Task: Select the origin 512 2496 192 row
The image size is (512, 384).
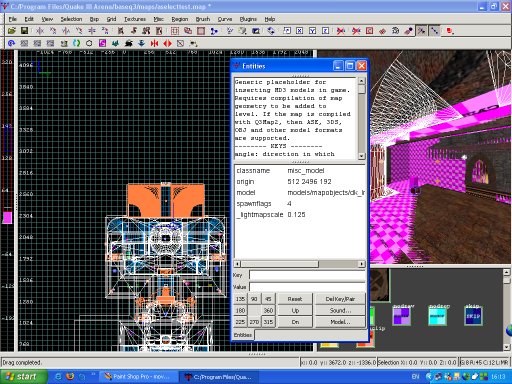Action: point(300,181)
